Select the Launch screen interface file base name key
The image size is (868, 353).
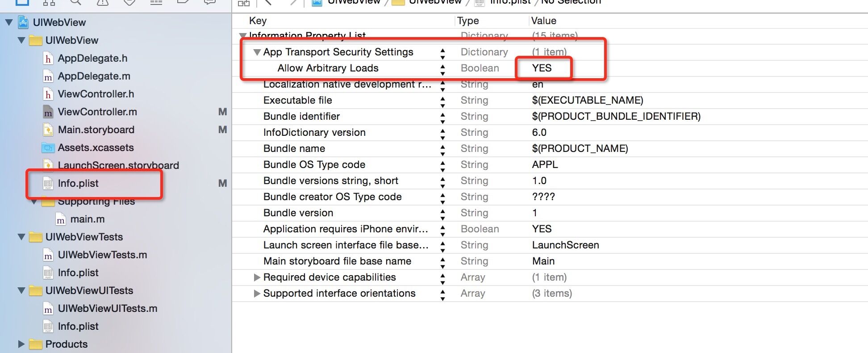[346, 245]
